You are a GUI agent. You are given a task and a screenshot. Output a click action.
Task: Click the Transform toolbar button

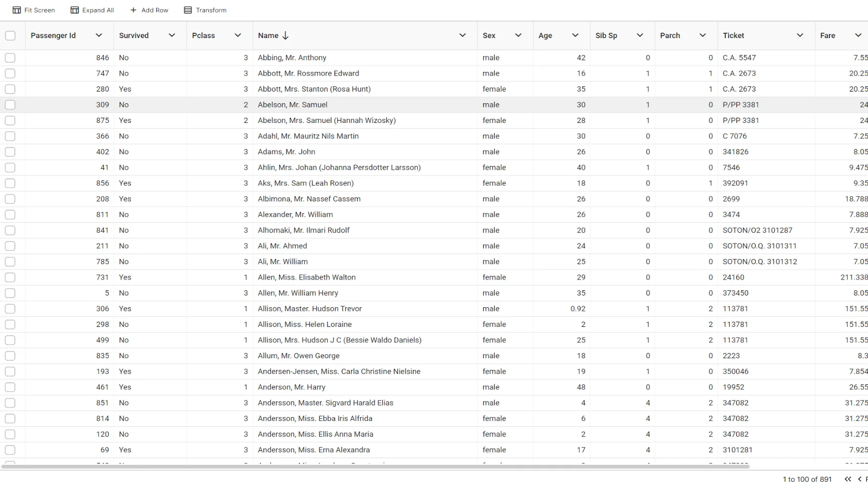click(205, 10)
